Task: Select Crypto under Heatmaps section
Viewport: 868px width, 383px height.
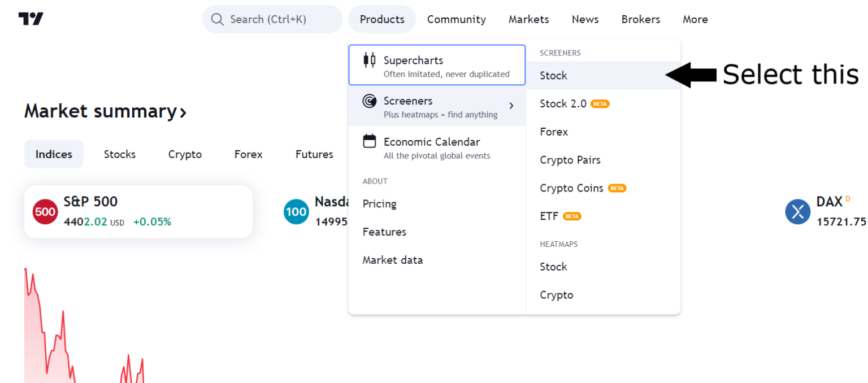Action: (x=556, y=295)
